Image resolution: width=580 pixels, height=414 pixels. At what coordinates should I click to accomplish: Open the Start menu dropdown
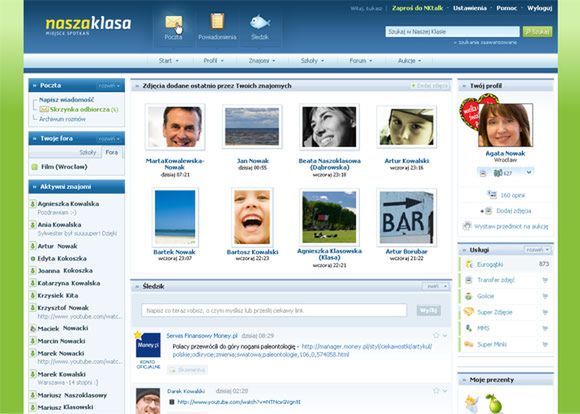(x=169, y=61)
